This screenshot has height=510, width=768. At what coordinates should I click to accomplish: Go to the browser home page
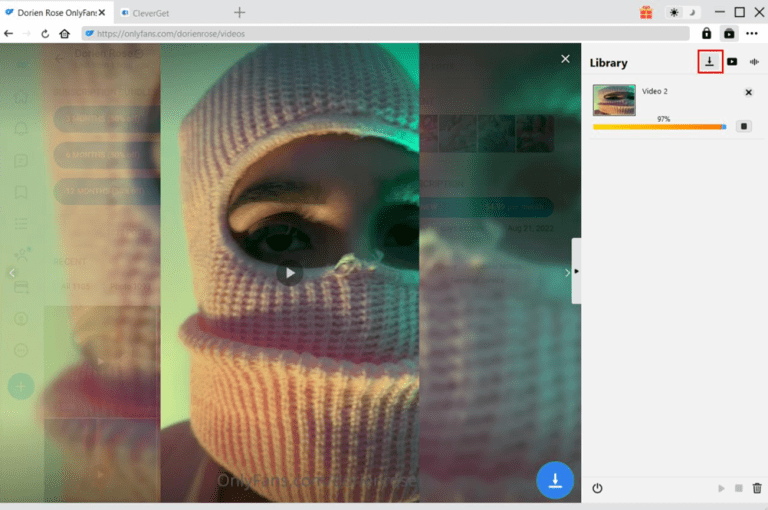click(65, 33)
